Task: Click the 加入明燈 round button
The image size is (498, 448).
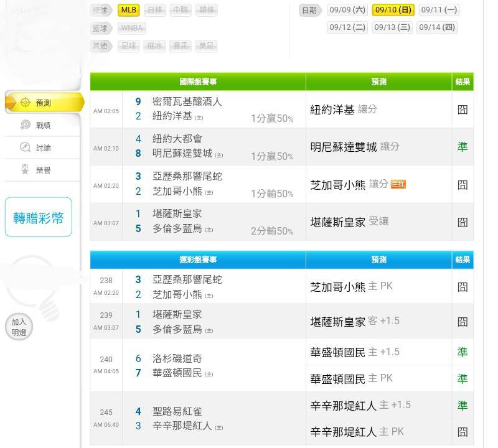Action: 19,327
